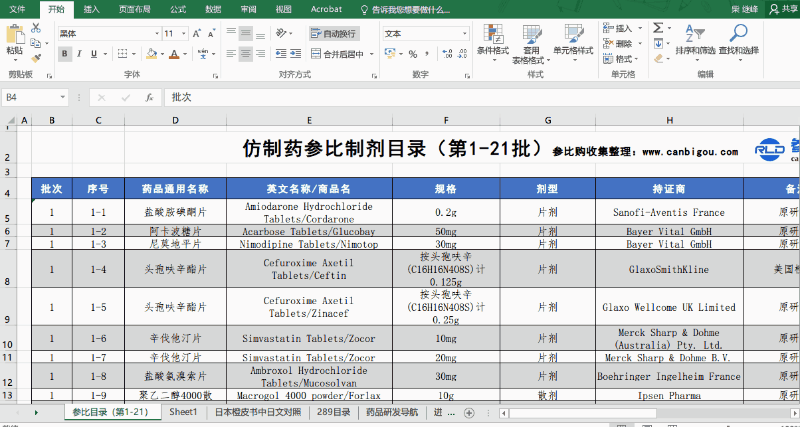Click the insert function fx icon
Screen dimensions: 800x427
pyautogui.click(x=149, y=97)
